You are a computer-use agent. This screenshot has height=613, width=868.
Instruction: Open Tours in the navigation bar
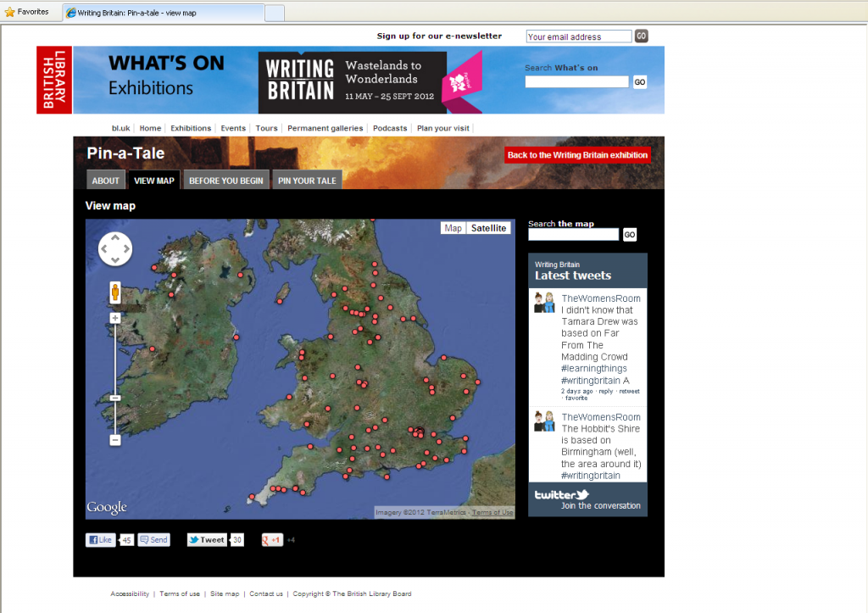pos(266,128)
